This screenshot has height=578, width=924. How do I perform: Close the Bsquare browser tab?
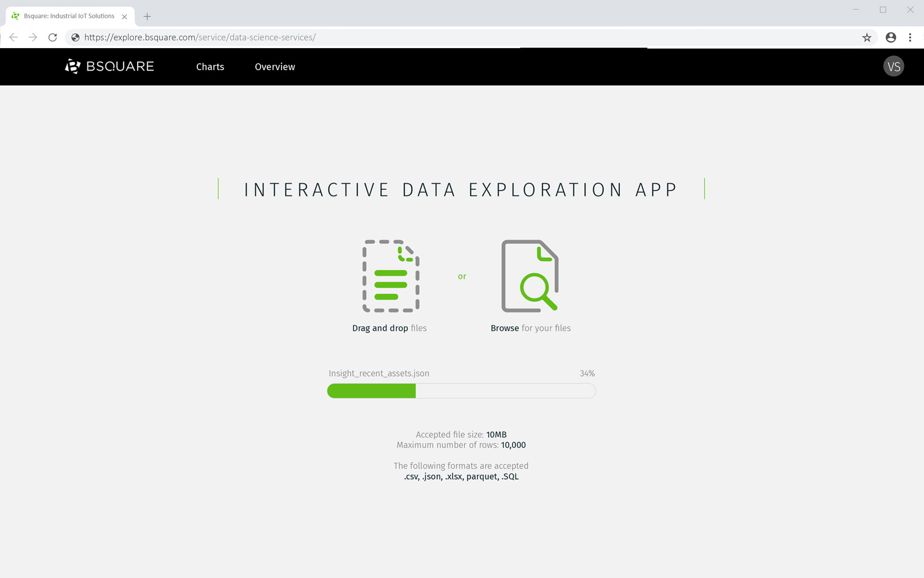[x=125, y=16]
